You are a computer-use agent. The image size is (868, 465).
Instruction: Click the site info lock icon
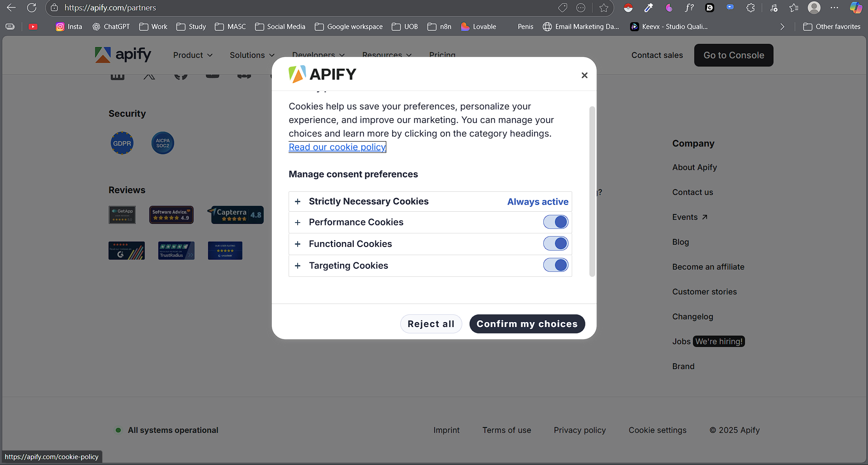(54, 8)
